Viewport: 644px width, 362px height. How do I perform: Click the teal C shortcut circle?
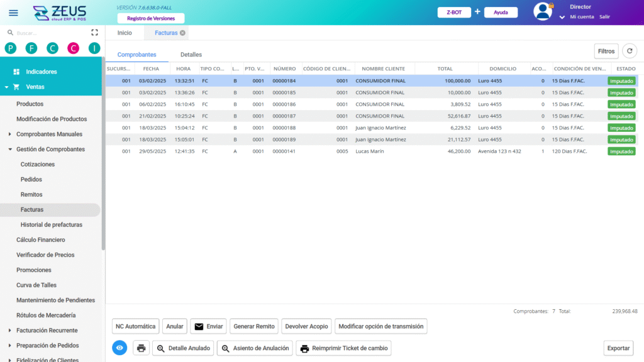(52, 48)
